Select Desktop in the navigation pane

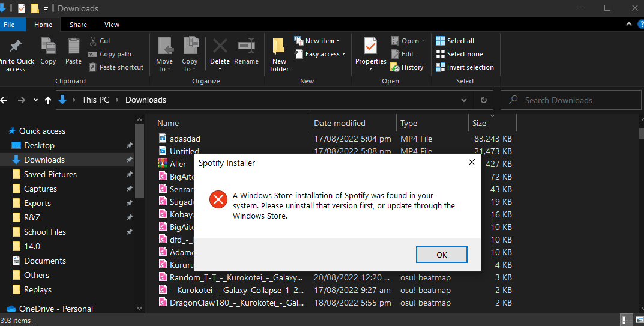(39, 145)
